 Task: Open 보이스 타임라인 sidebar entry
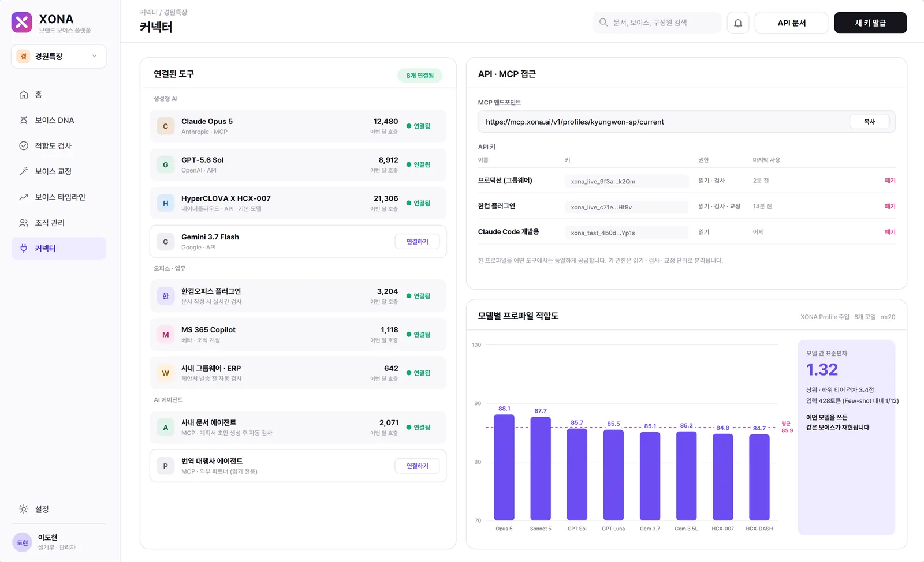point(59,197)
